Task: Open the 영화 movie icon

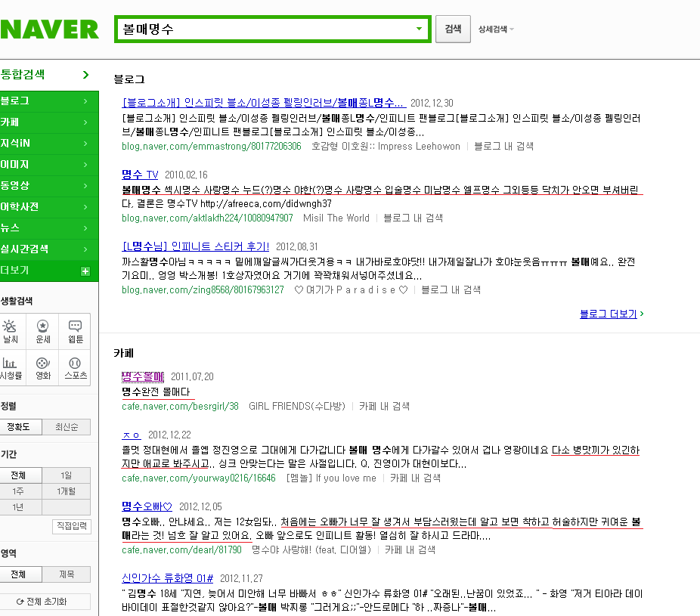Action: (x=43, y=368)
